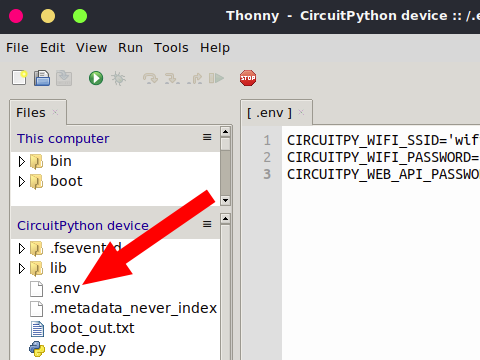Close the .env editor tab

tap(301, 112)
